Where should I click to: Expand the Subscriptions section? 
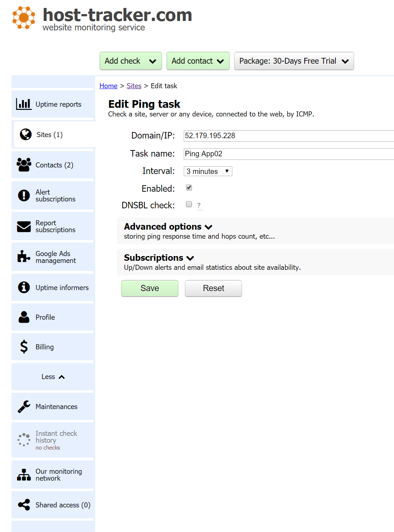coord(159,258)
